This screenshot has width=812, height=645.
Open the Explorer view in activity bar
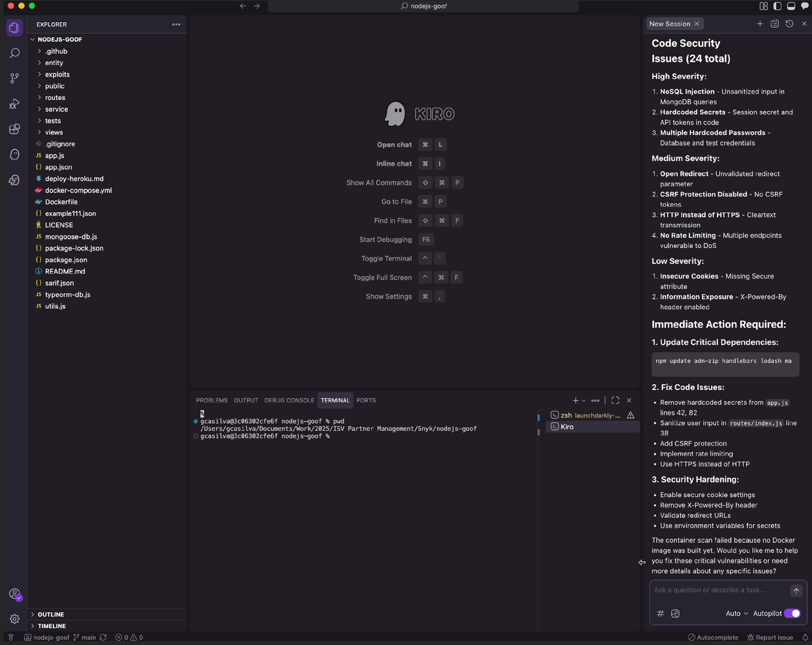coord(14,27)
